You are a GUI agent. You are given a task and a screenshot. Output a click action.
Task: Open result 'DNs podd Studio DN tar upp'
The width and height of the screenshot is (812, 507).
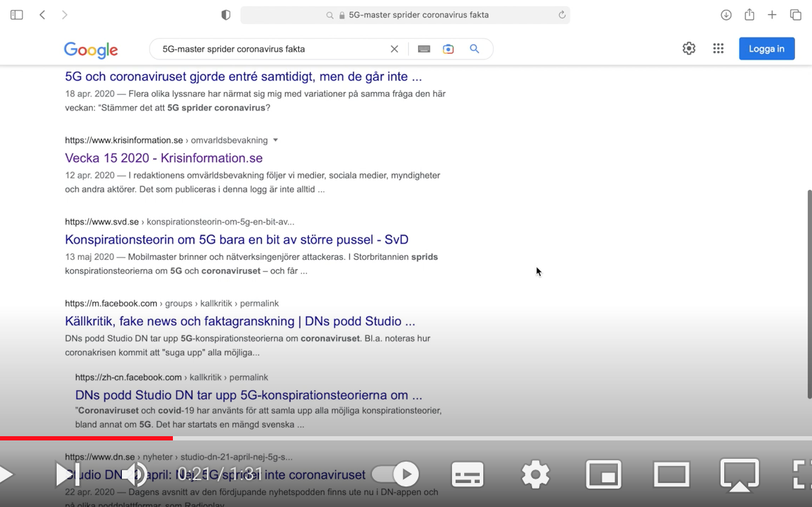[x=249, y=395]
